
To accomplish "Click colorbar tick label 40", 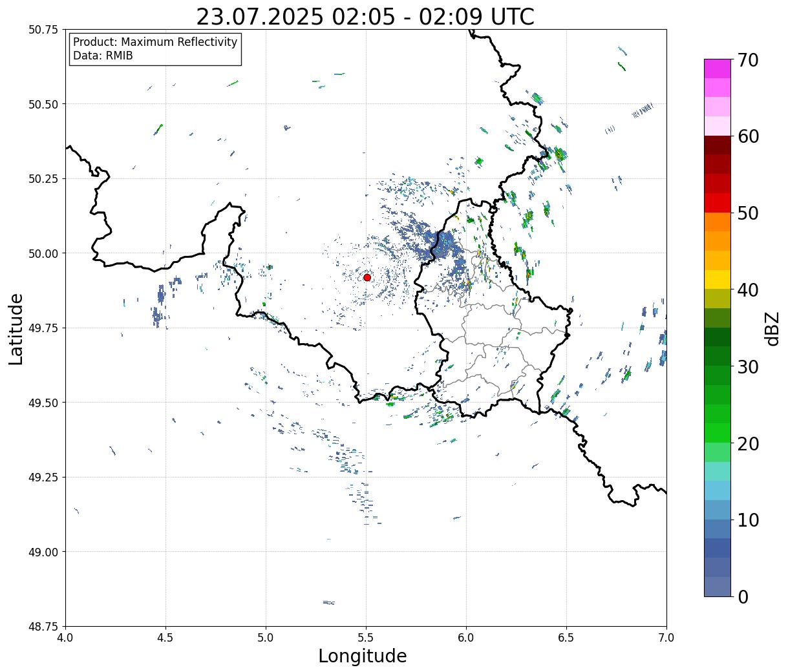I will (x=748, y=290).
